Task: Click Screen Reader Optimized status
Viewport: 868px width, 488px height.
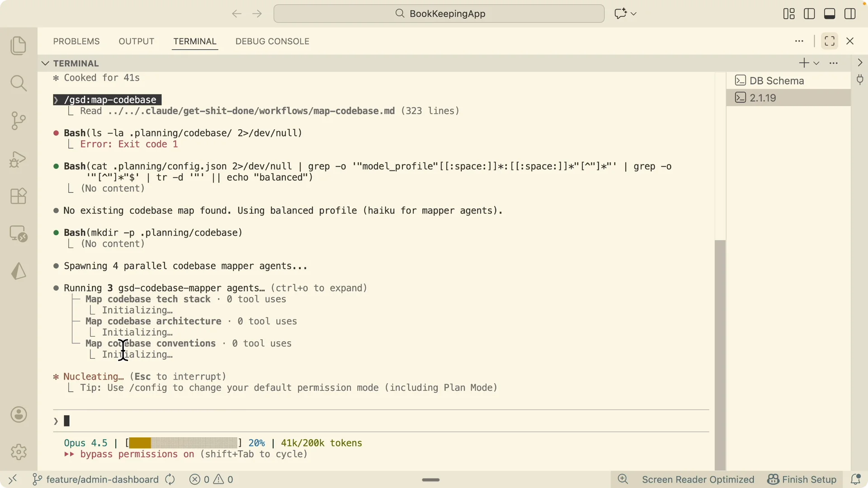Action: tap(698, 479)
